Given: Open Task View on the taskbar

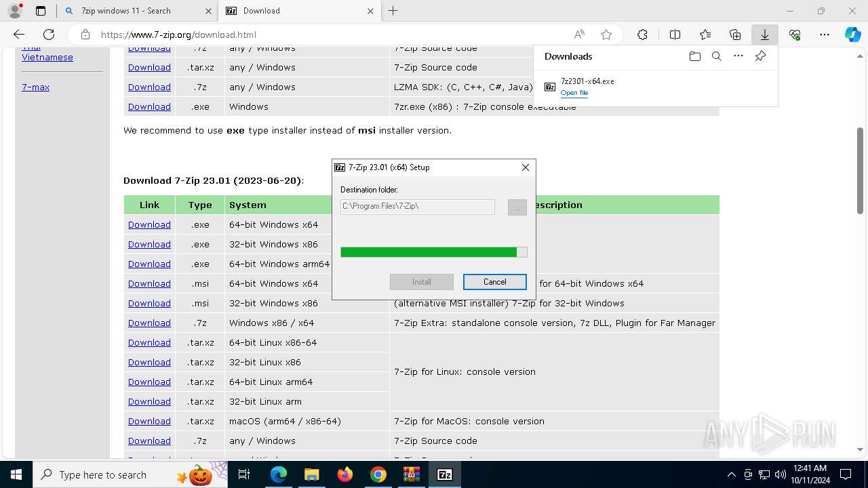Looking at the screenshot, I should click(244, 474).
